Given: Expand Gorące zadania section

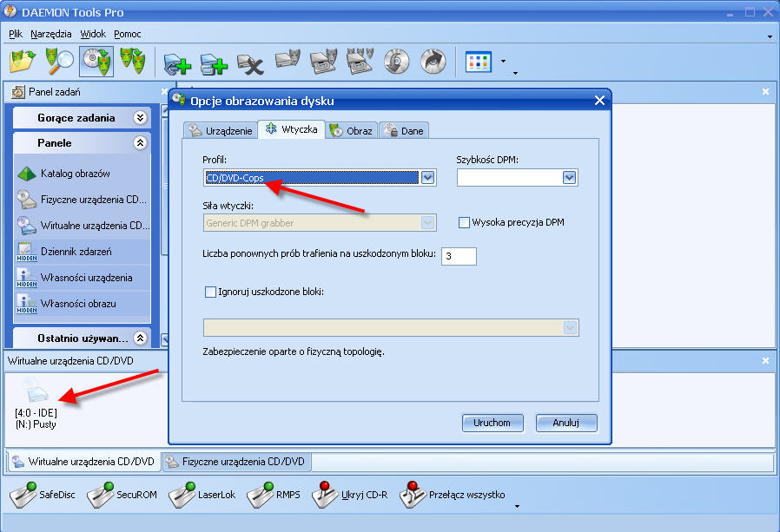Looking at the screenshot, I should tap(141, 118).
